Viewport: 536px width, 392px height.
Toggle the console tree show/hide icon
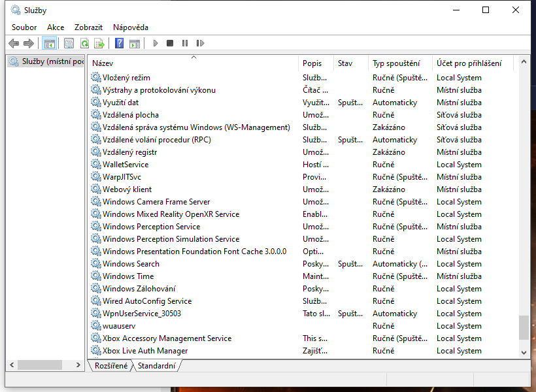[49, 43]
